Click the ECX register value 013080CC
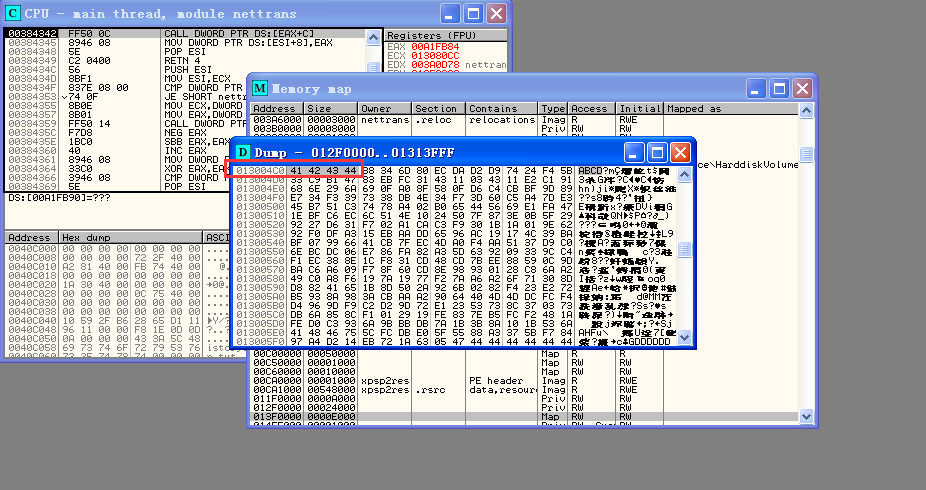Viewport: 926px width, 490px height. click(x=435, y=55)
